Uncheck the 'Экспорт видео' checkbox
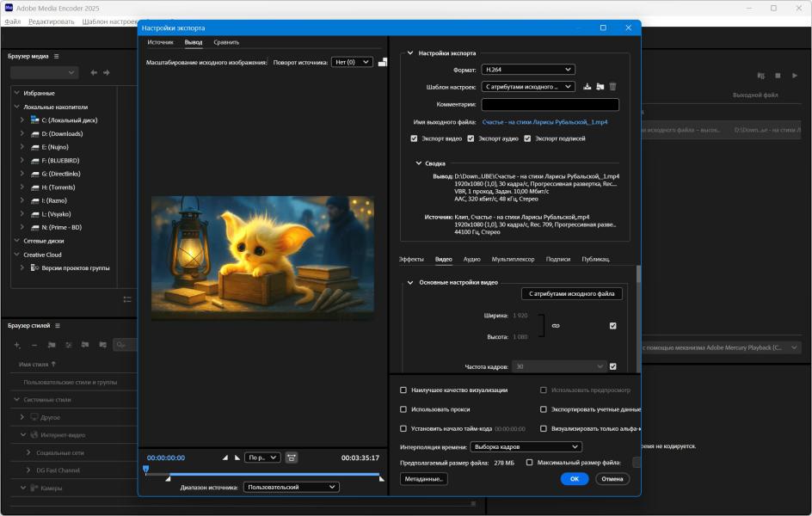Screen dimensions: 812x516 (415, 138)
